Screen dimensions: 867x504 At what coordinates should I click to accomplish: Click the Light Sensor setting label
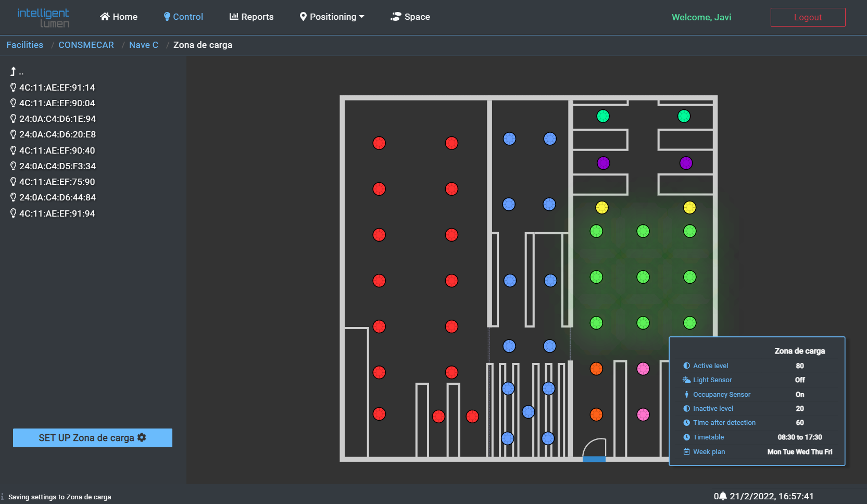click(x=712, y=380)
